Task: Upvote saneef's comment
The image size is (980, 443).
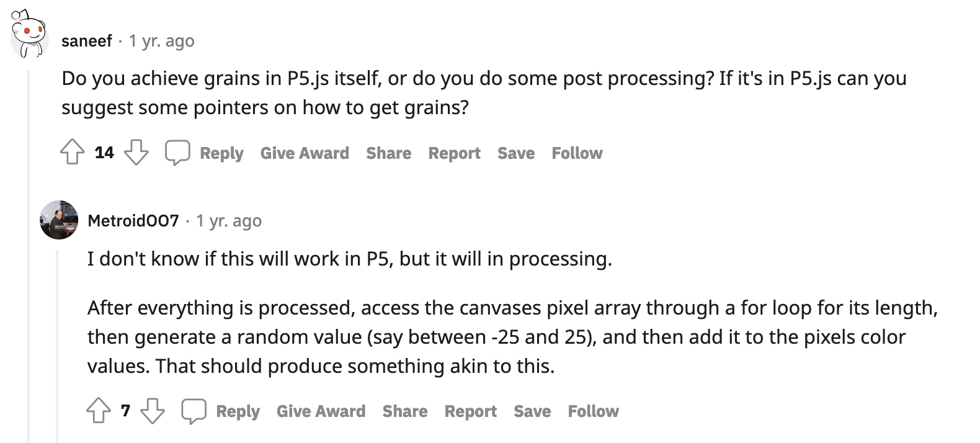Action: click(73, 153)
